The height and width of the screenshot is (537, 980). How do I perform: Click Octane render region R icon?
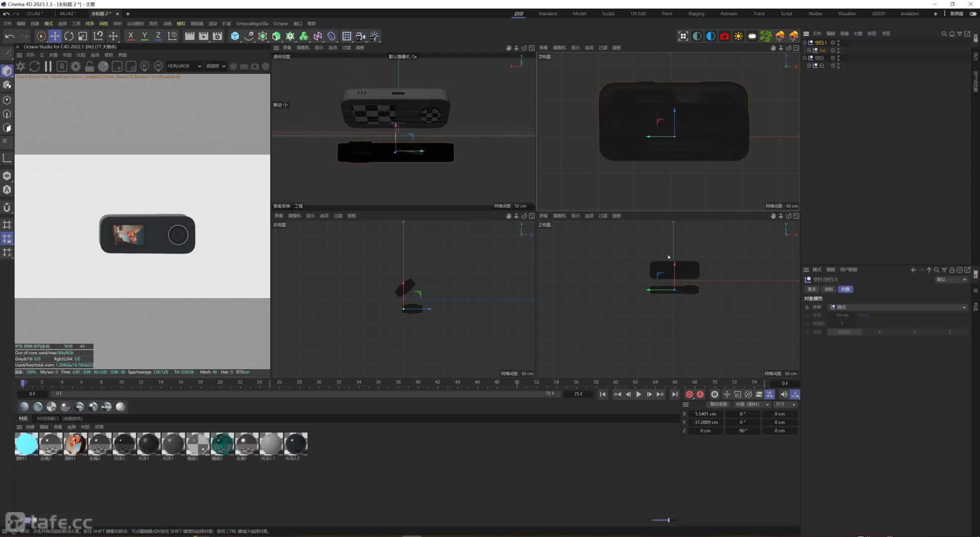(x=62, y=66)
